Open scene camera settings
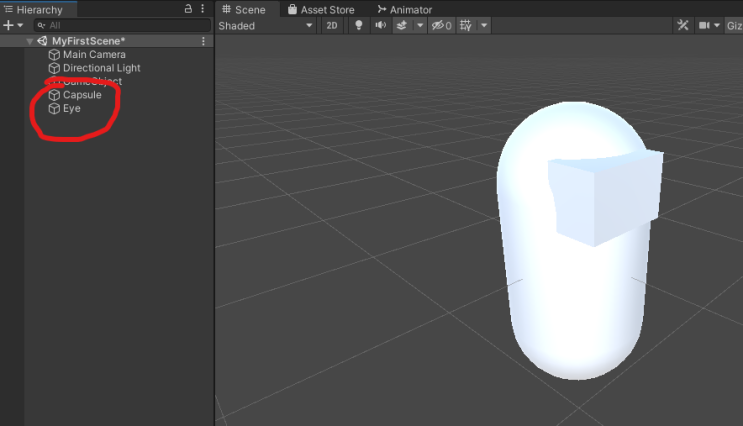The width and height of the screenshot is (743, 426). [x=704, y=26]
